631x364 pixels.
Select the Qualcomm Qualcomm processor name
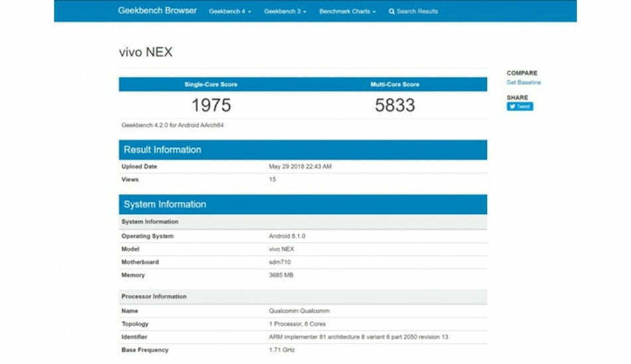click(x=299, y=311)
